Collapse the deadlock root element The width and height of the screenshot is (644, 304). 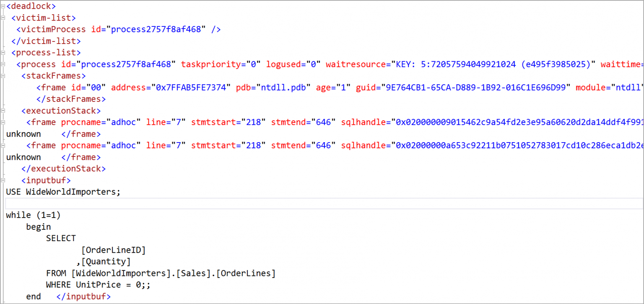(x=2, y=6)
